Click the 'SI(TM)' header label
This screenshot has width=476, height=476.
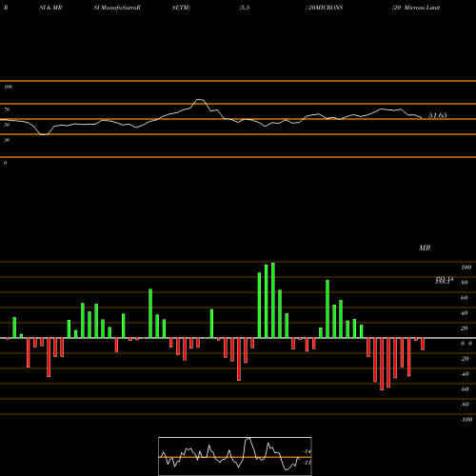click(181, 8)
